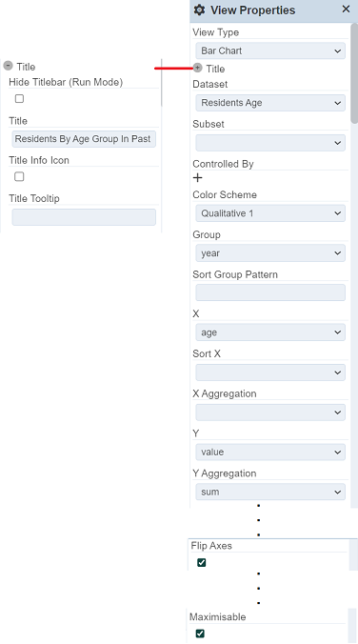Click the Title text input field
The image size is (358, 644).
(x=84, y=139)
